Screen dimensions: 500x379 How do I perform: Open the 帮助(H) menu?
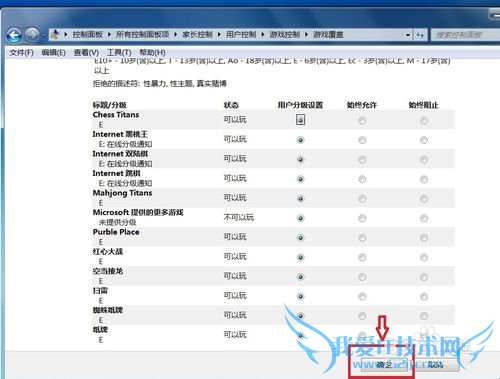click(152, 53)
